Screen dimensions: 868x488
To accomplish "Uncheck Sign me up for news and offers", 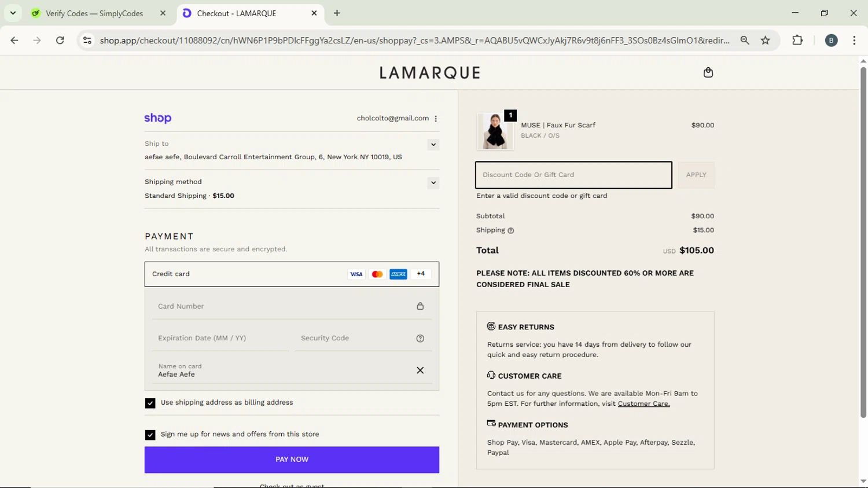I will (x=150, y=435).
